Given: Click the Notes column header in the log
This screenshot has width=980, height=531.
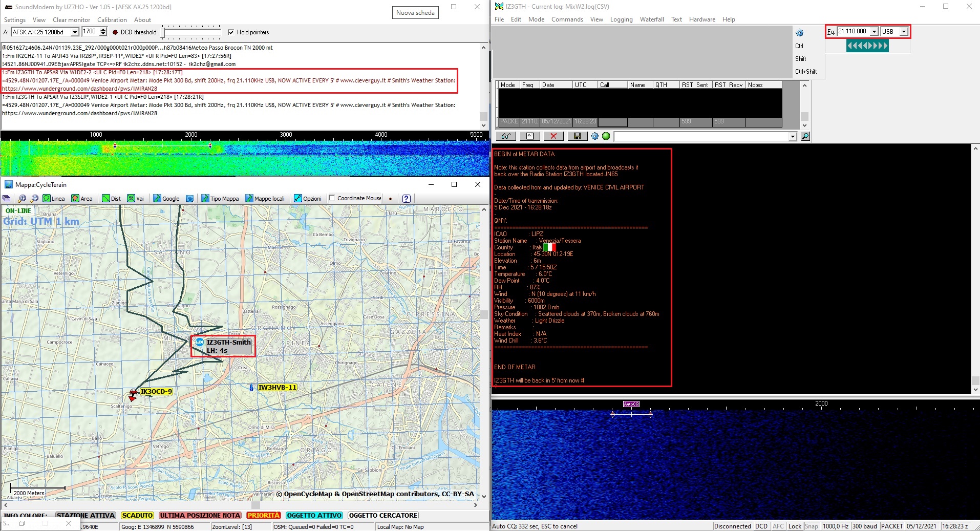Looking at the screenshot, I should tap(763, 85).
